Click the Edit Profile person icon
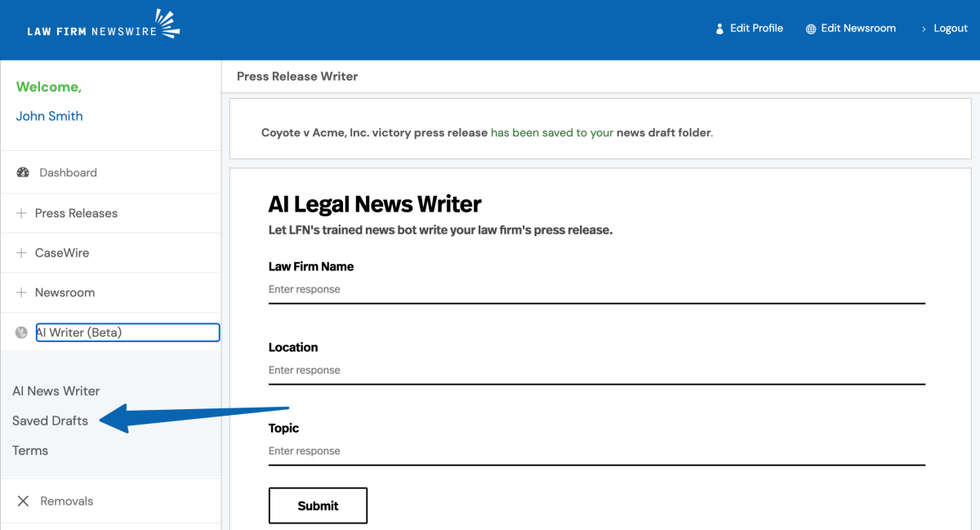 [719, 29]
